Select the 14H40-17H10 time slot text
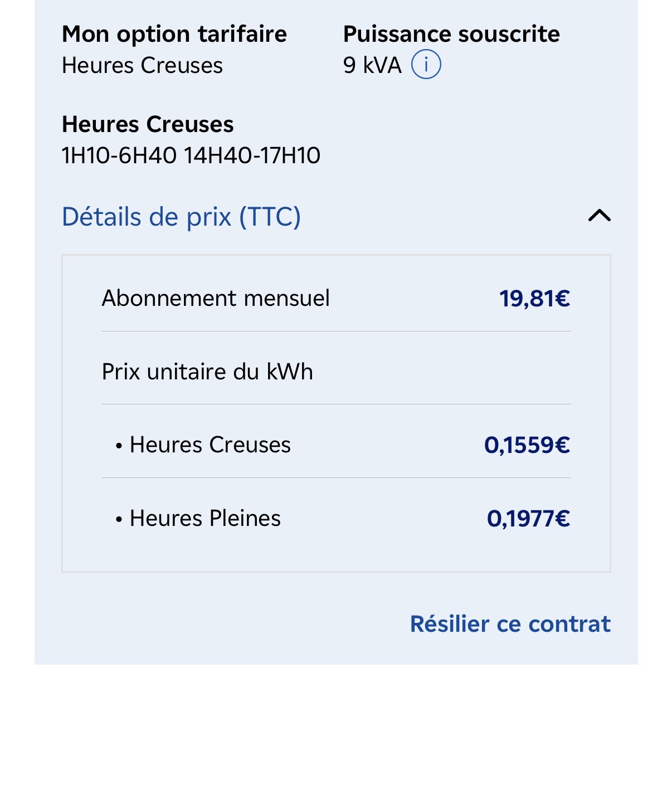This screenshot has width=672, height=785. (252, 155)
